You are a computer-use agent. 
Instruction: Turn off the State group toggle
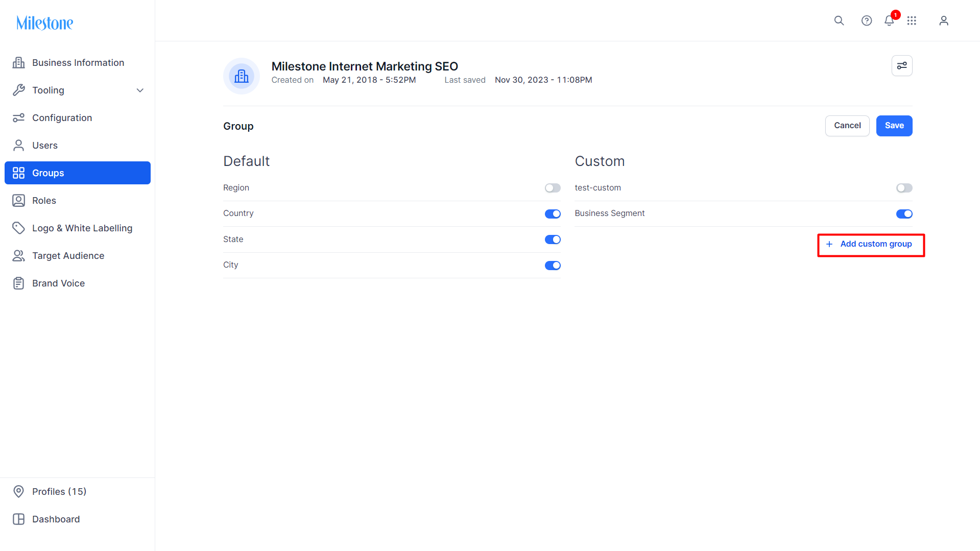coord(553,239)
